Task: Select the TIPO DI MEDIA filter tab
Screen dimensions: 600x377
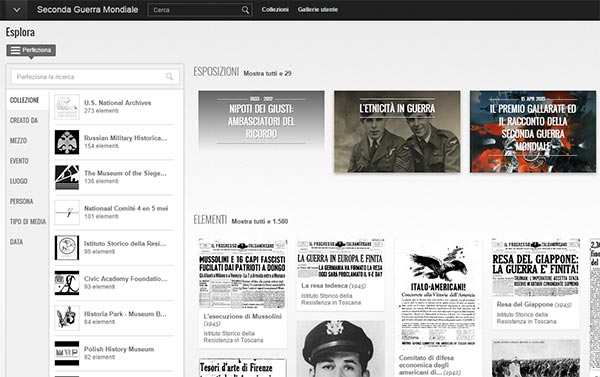Action: tap(28, 222)
